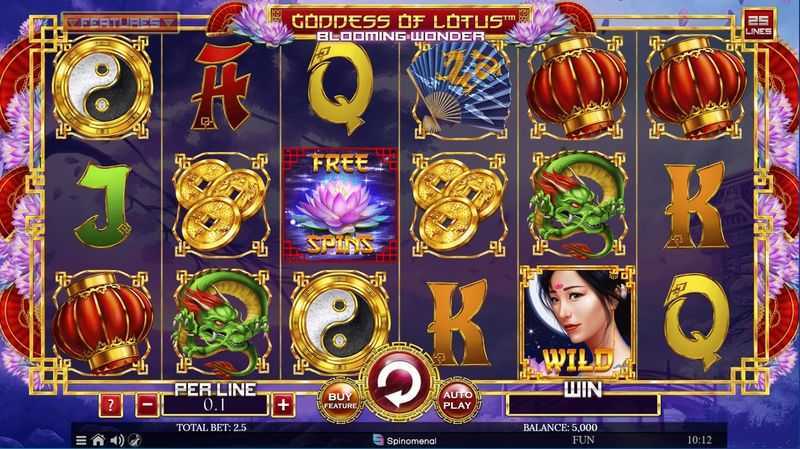Expand the Features dropdown

click(121, 23)
